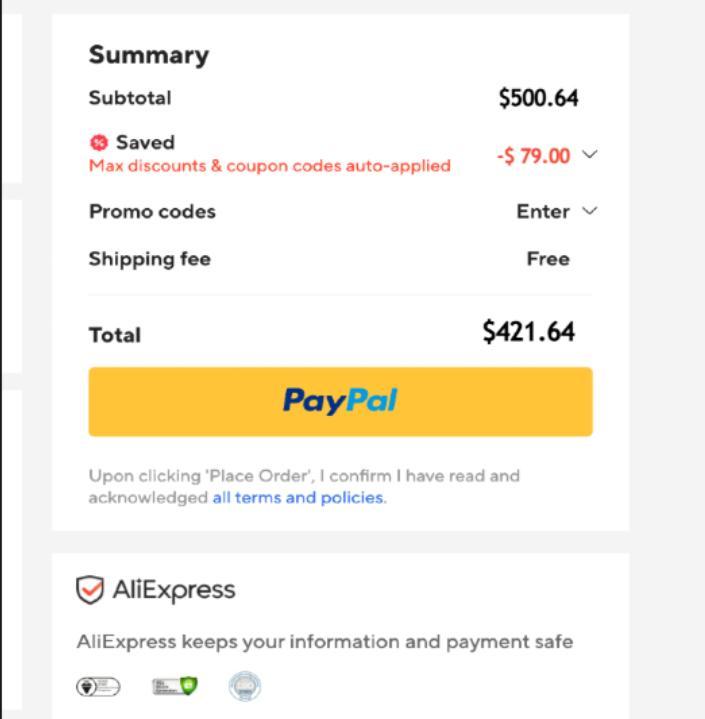The width and height of the screenshot is (705, 719).
Task: Click the Max discounts auto-applied notice
Action: tap(270, 166)
